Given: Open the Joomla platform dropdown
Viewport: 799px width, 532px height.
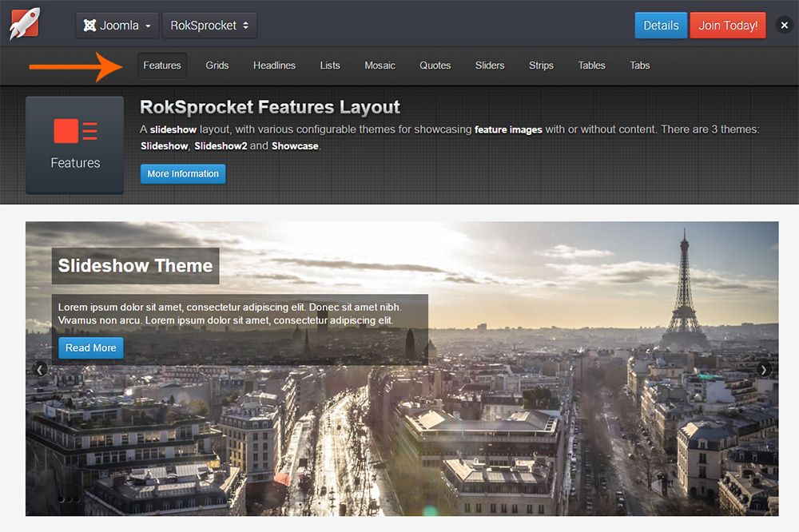Looking at the screenshot, I should click(x=117, y=26).
